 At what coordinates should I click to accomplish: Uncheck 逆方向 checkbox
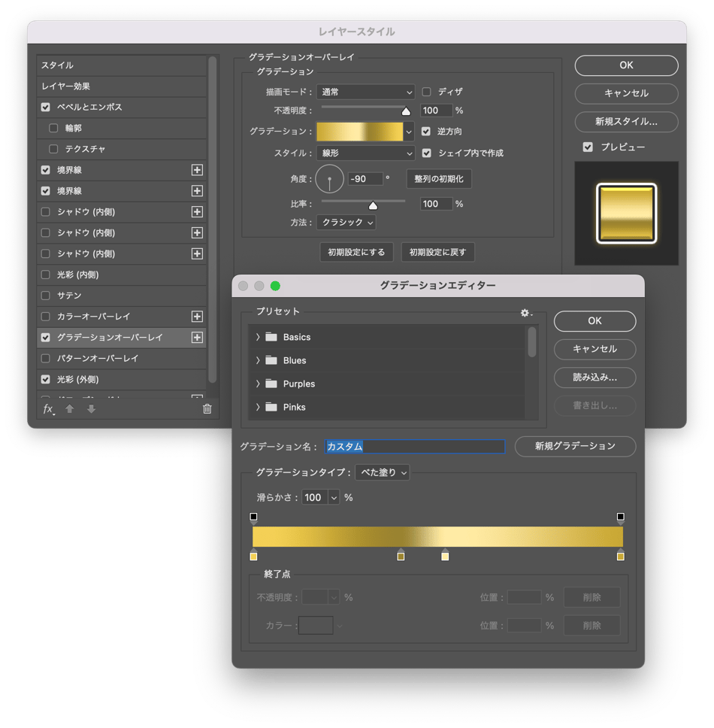(x=426, y=132)
